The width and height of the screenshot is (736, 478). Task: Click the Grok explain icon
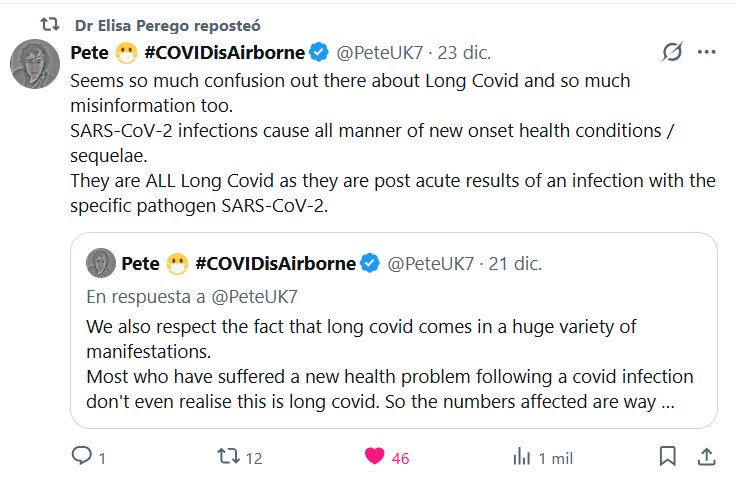point(672,52)
